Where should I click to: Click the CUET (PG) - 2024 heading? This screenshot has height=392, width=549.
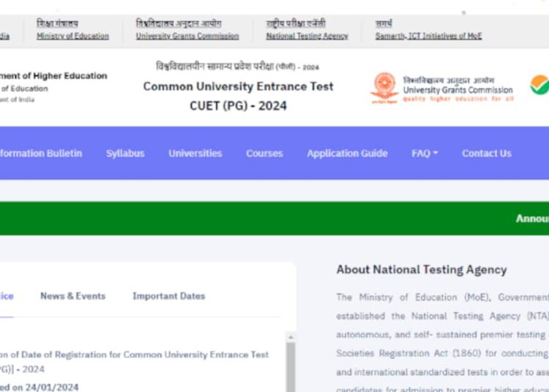click(x=238, y=105)
